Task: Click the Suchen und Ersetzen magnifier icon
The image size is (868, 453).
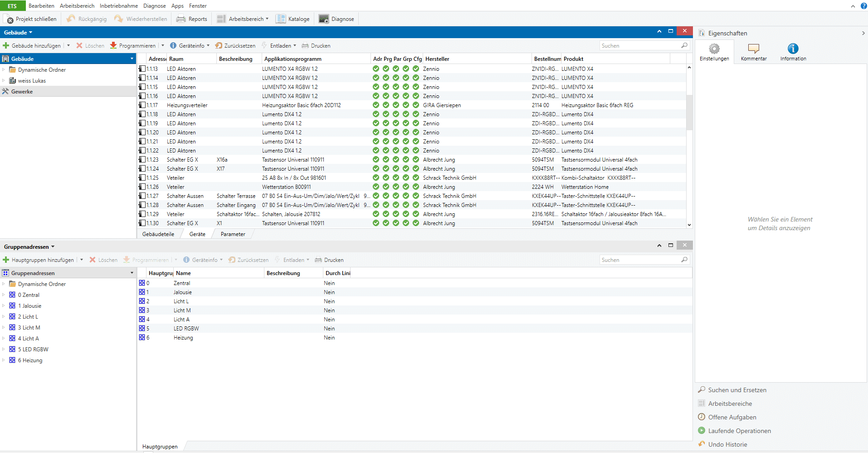Action: (702, 390)
